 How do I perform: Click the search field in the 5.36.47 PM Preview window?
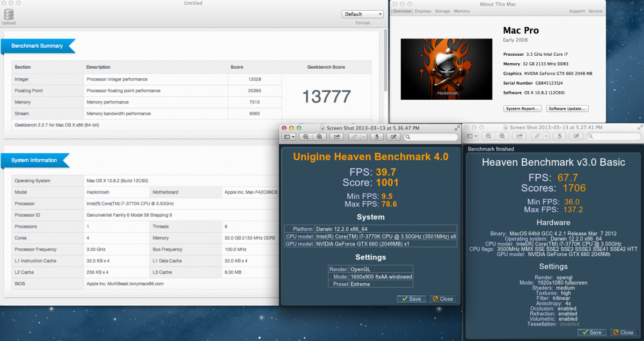pos(431,137)
